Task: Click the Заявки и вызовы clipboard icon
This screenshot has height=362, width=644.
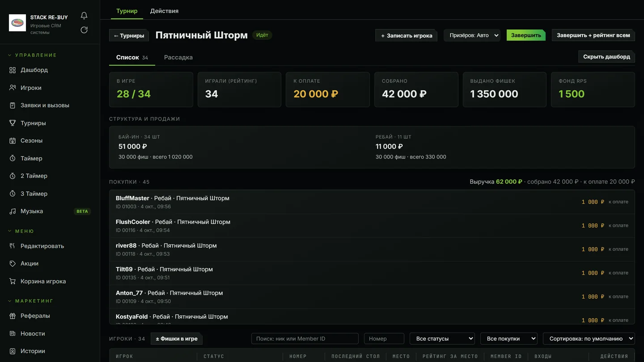Action: click(13, 105)
